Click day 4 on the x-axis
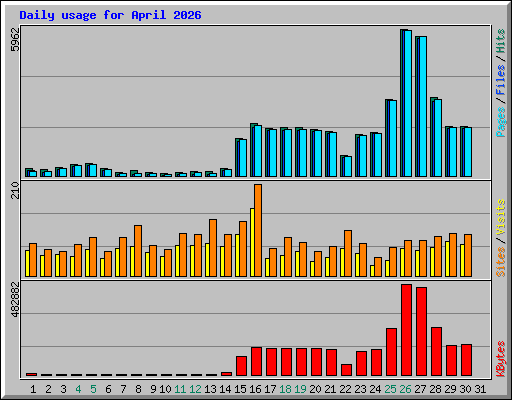 point(78,389)
